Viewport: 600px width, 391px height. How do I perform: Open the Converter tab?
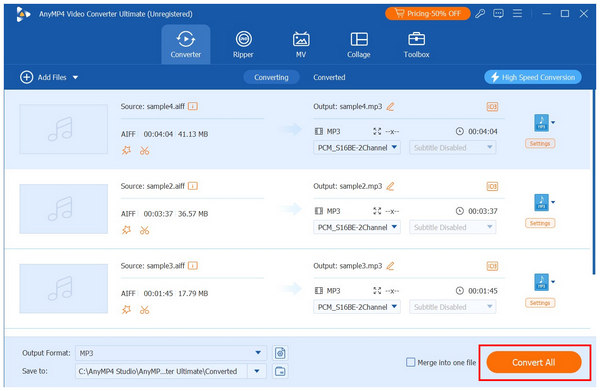[186, 44]
